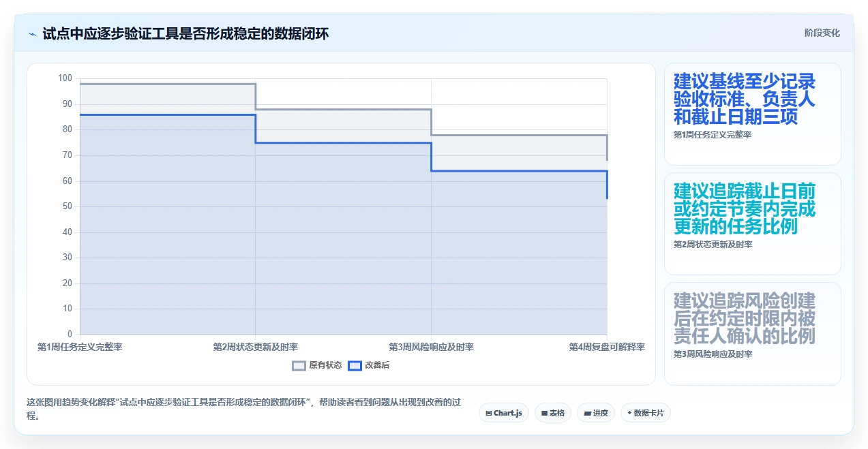Select the 数据卡片 tag
The height and width of the screenshot is (449, 868).
click(646, 413)
